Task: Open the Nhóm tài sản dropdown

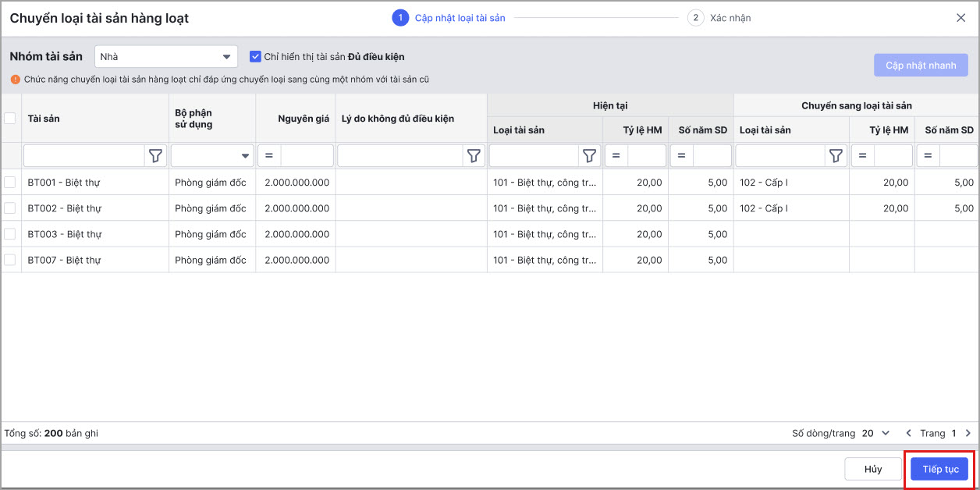Action: pyautogui.click(x=165, y=57)
